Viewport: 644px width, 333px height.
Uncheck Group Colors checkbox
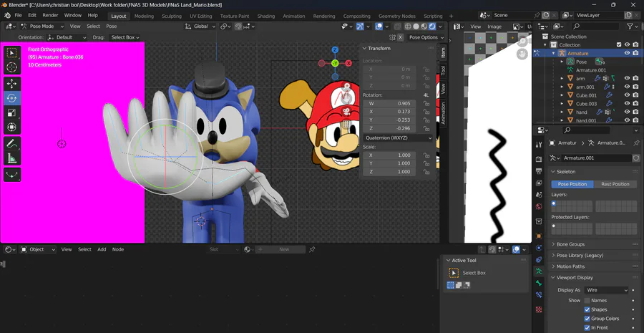point(587,319)
